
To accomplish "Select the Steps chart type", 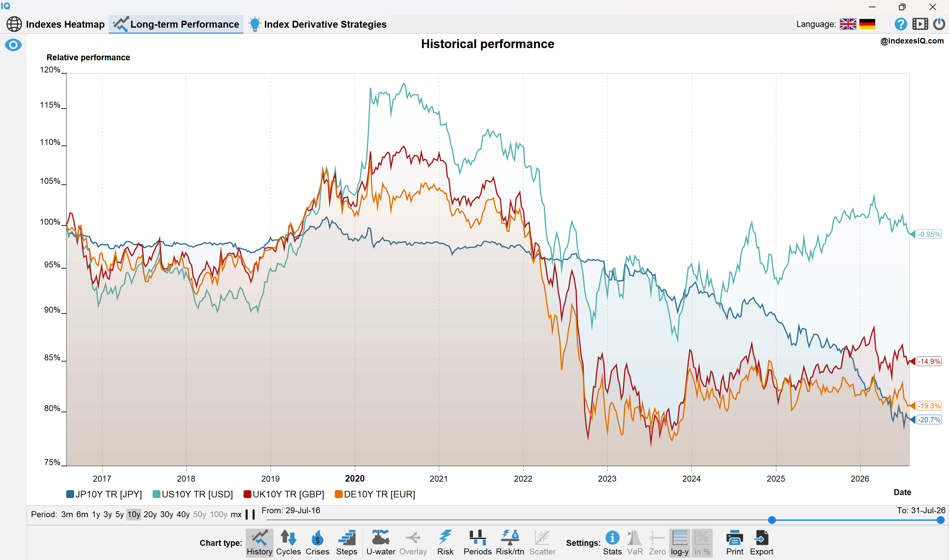I will 347,543.
